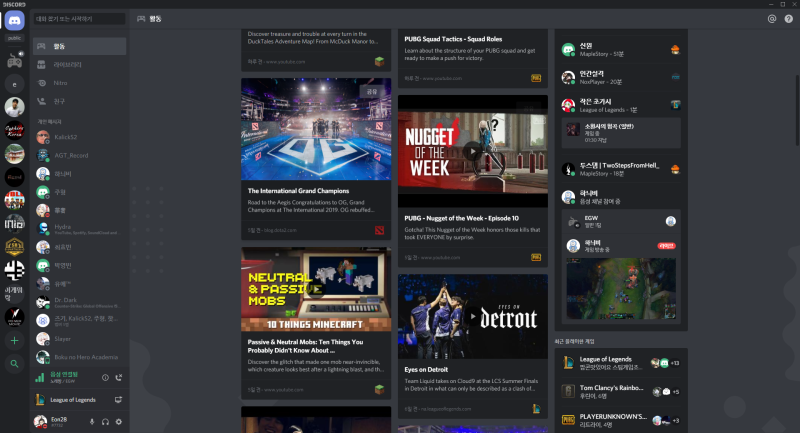This screenshot has width=800, height=433.
Task: Open the League of Legends live stream preview
Action: [x=621, y=289]
